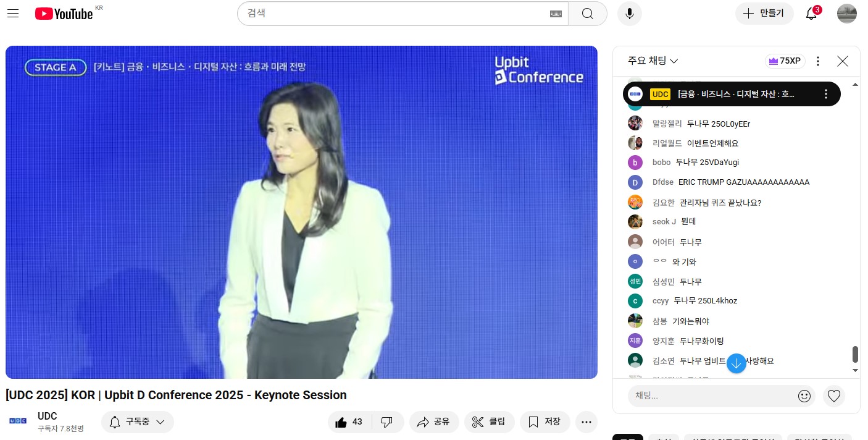Viewport: 868px width, 440px height.
Task: Click 삼봉 chat avatar
Action: coord(635,321)
